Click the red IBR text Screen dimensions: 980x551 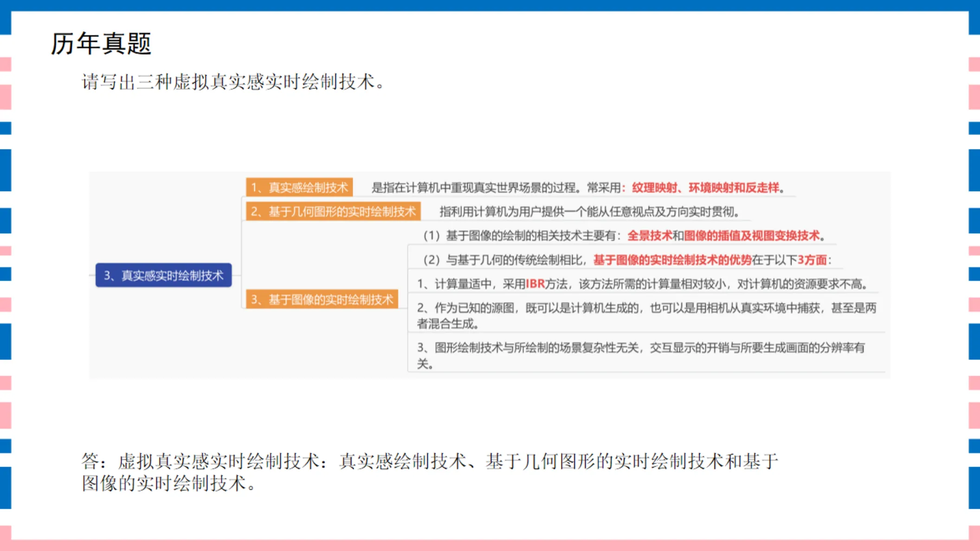535,284
